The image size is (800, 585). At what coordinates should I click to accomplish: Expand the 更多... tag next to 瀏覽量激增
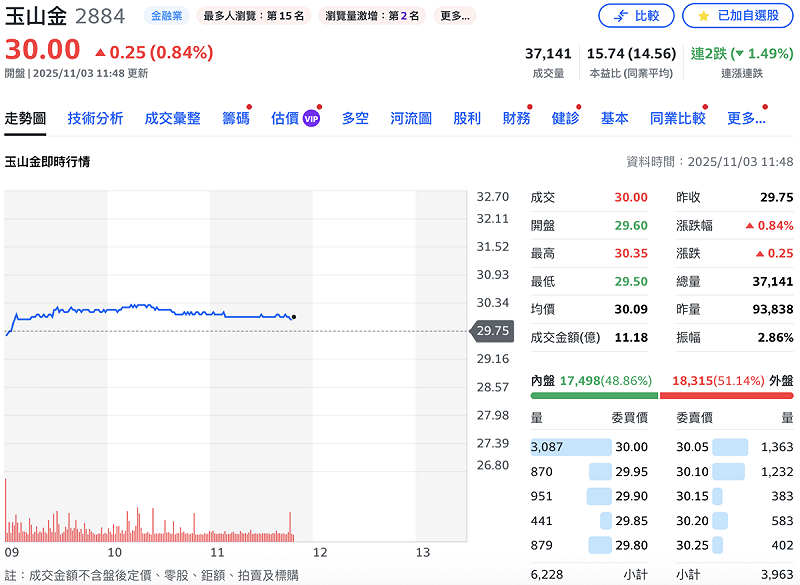tap(455, 16)
